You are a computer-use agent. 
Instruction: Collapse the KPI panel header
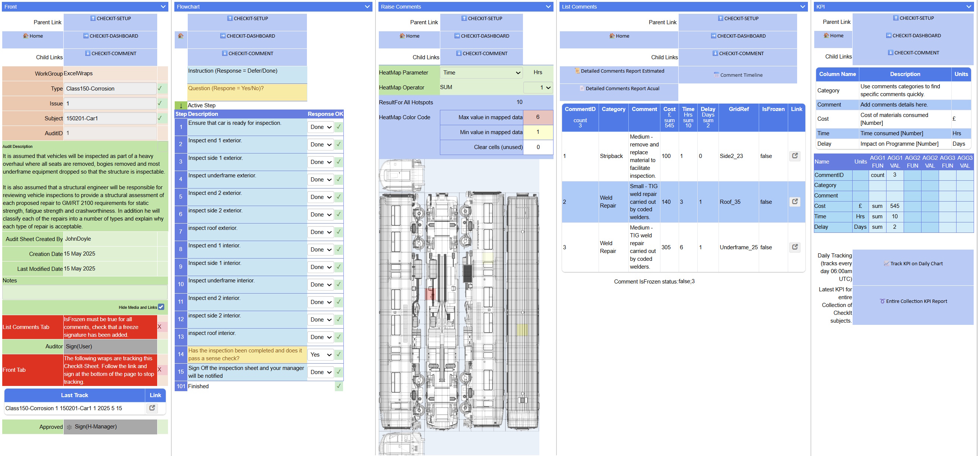click(968, 6)
